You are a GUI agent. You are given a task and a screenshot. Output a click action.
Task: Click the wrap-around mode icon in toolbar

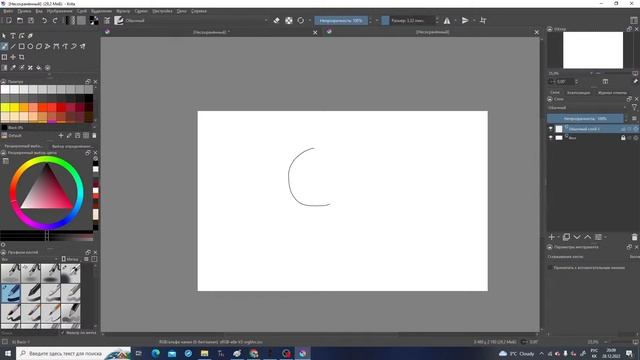click(483, 20)
